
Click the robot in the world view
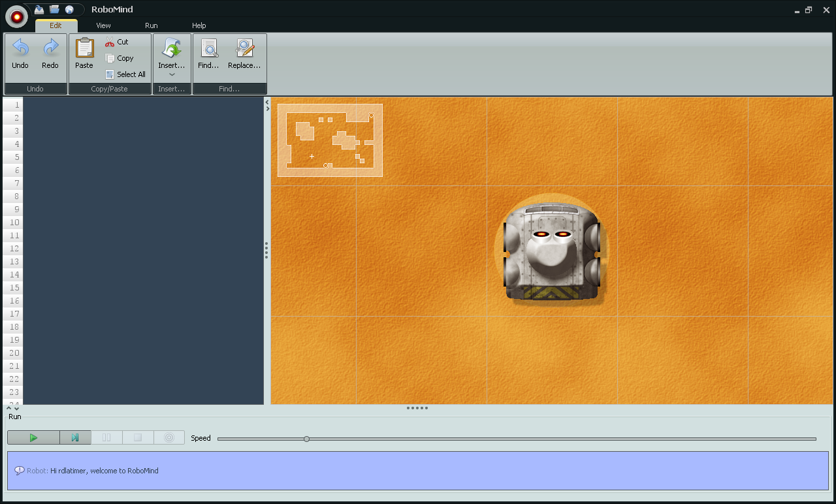point(552,251)
